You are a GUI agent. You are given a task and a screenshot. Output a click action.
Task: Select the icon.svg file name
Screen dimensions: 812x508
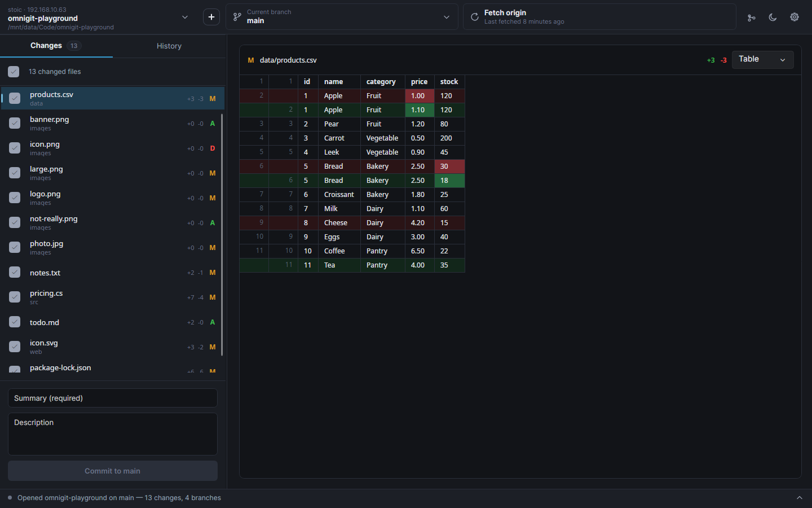coord(43,343)
